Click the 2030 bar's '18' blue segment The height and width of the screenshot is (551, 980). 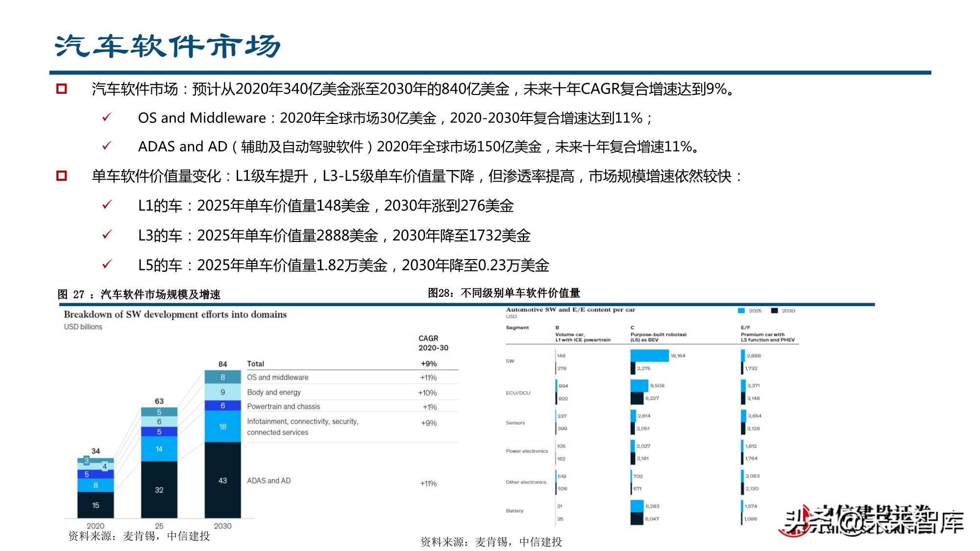click(222, 427)
